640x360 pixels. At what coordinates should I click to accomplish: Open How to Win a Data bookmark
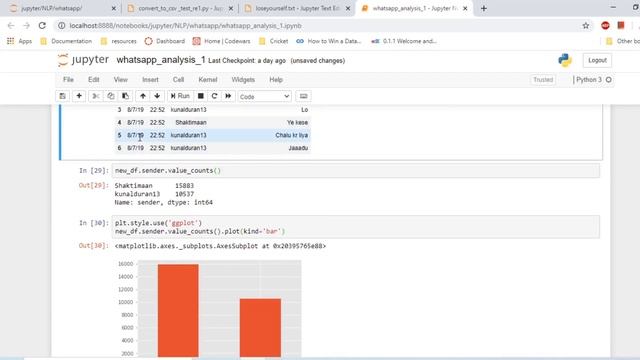[329, 41]
